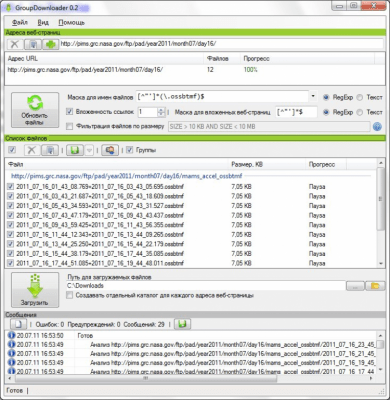The height and width of the screenshot is (400, 390).
Task: Enable Создавать отдельный каталог checkbox
Action: click(x=69, y=295)
